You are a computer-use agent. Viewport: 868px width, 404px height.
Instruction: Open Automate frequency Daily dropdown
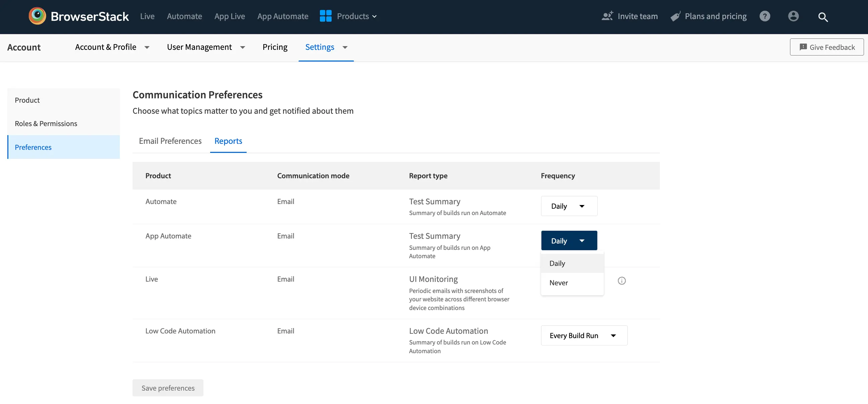[x=569, y=206]
